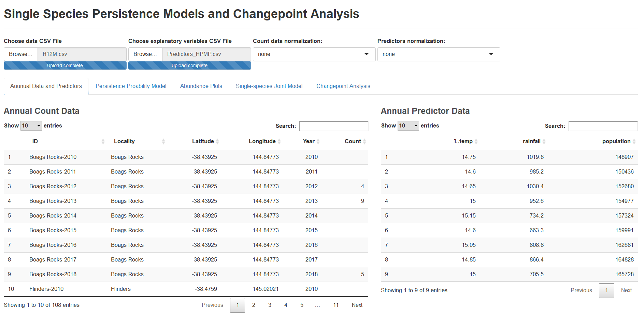Focus the Annual Count Data search box
This screenshot has width=644, height=314.
pos(334,126)
